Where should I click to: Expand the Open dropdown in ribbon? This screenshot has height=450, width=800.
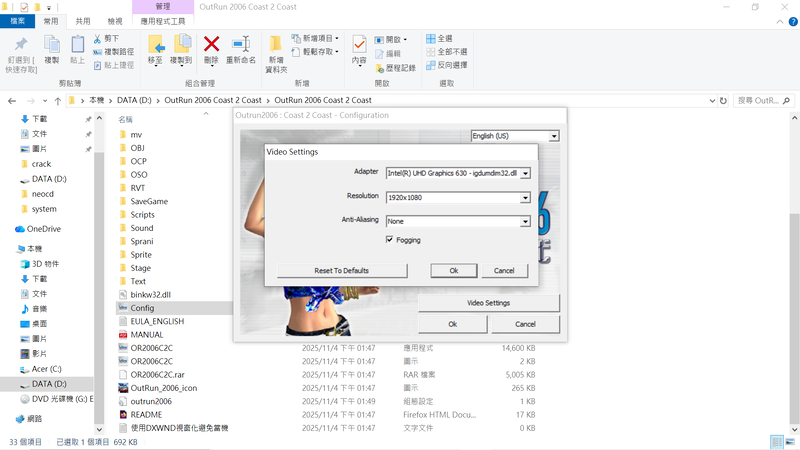coord(405,40)
